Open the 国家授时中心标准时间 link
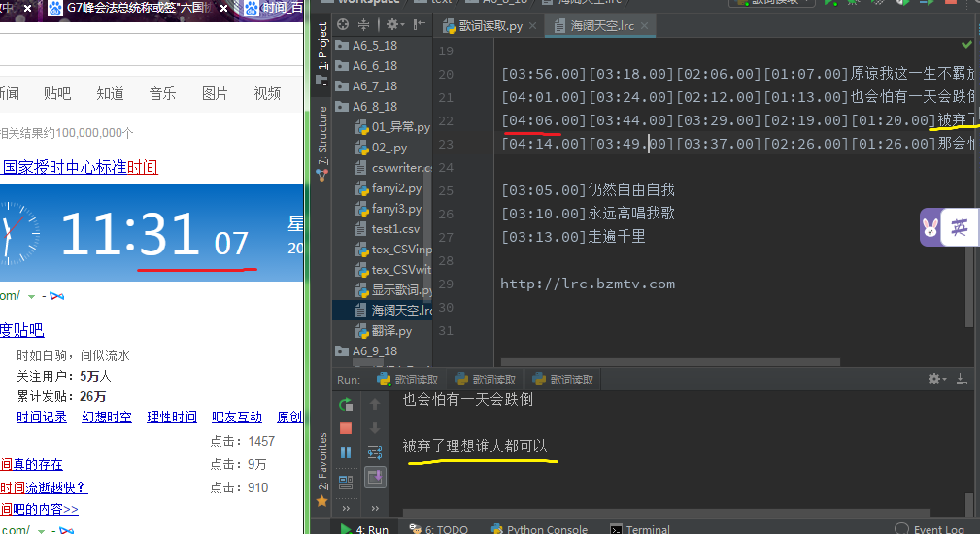The image size is (980, 534). (80, 167)
